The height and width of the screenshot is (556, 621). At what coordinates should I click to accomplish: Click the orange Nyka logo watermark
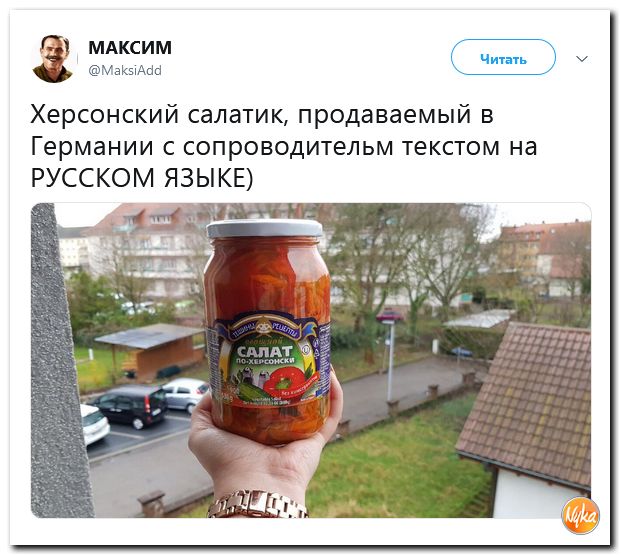pyautogui.click(x=580, y=516)
